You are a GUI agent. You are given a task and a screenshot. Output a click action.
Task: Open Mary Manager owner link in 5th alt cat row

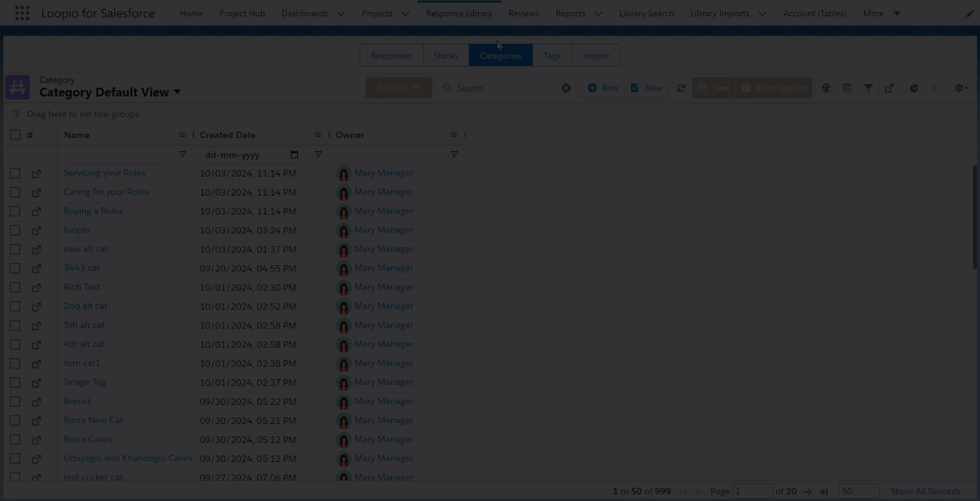coord(384,325)
